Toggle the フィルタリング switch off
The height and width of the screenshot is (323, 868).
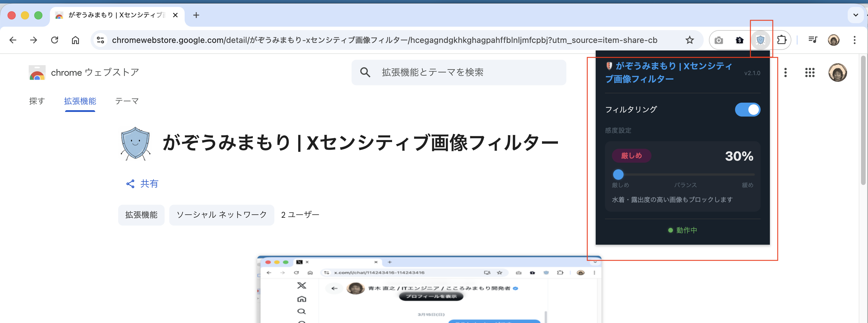click(x=748, y=109)
